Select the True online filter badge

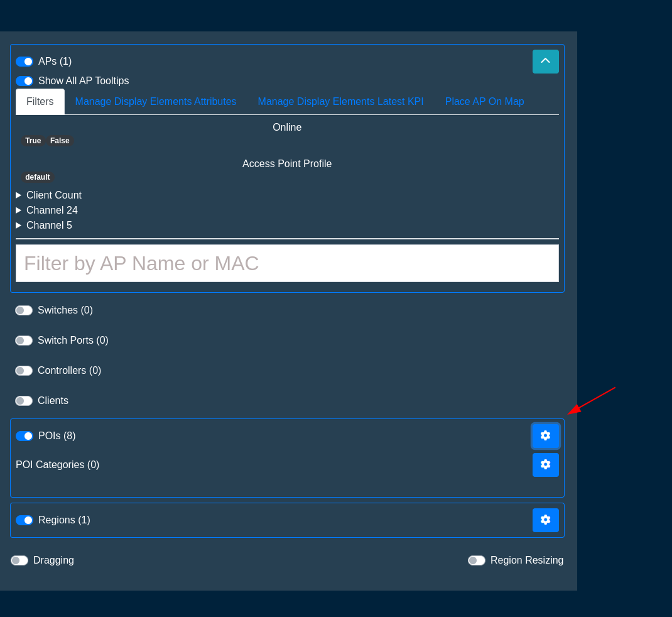(33, 141)
